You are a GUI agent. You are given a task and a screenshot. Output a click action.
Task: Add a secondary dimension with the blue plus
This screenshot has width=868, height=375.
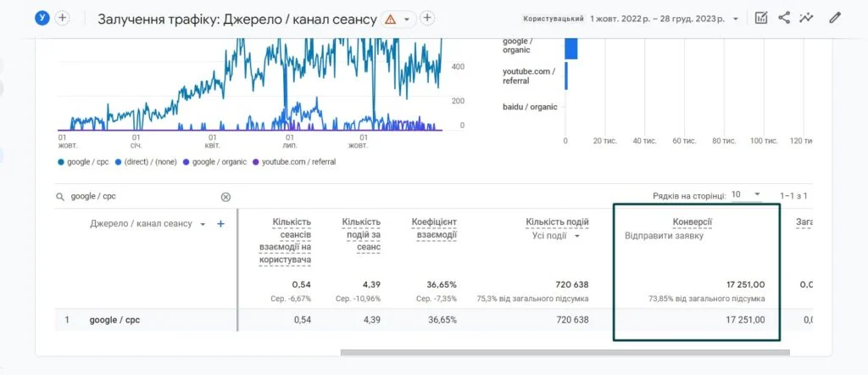click(x=220, y=224)
